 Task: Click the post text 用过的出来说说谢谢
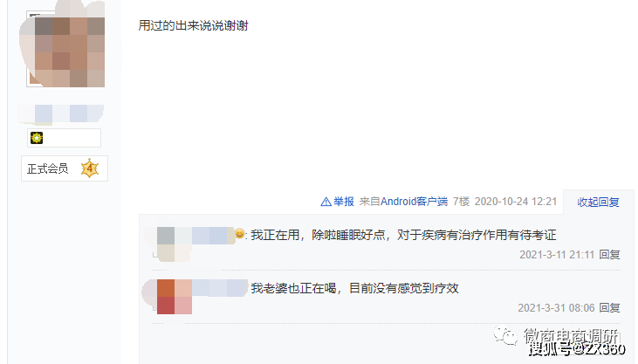pyautogui.click(x=193, y=25)
